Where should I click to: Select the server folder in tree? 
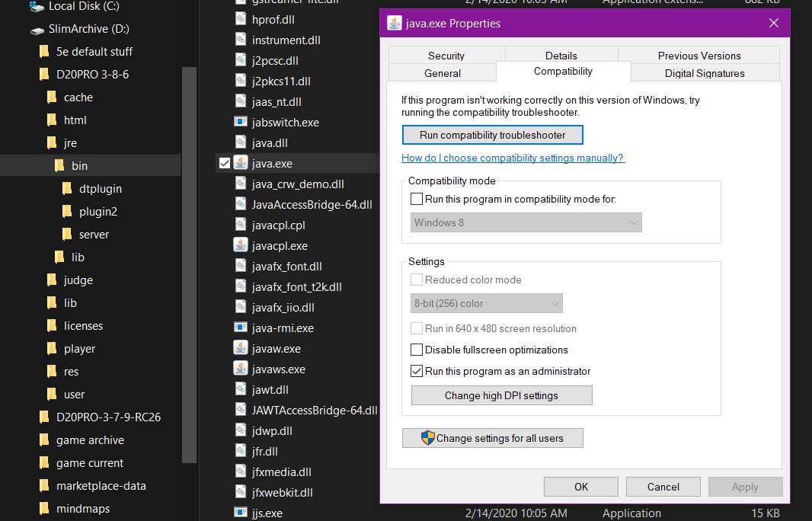click(x=94, y=235)
